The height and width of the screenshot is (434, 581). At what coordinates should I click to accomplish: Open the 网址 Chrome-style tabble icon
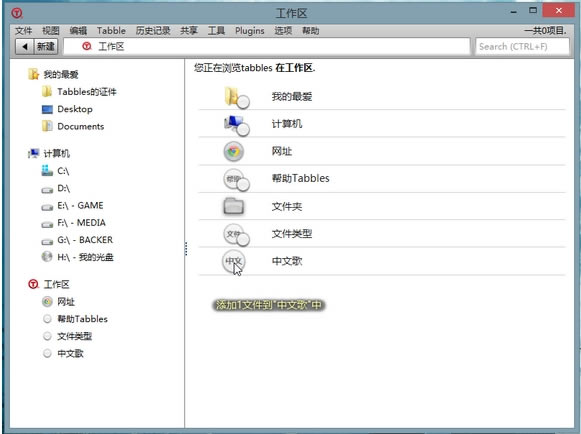coord(233,151)
